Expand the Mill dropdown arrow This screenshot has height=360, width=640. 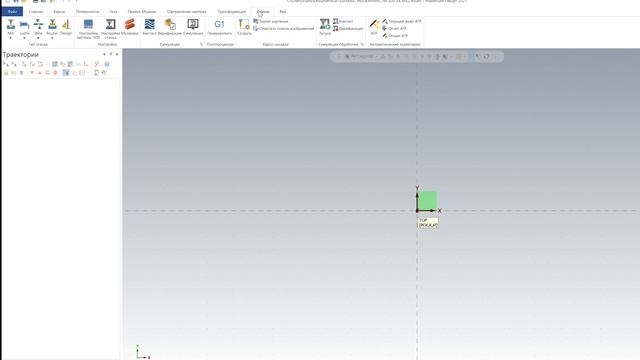(11, 38)
